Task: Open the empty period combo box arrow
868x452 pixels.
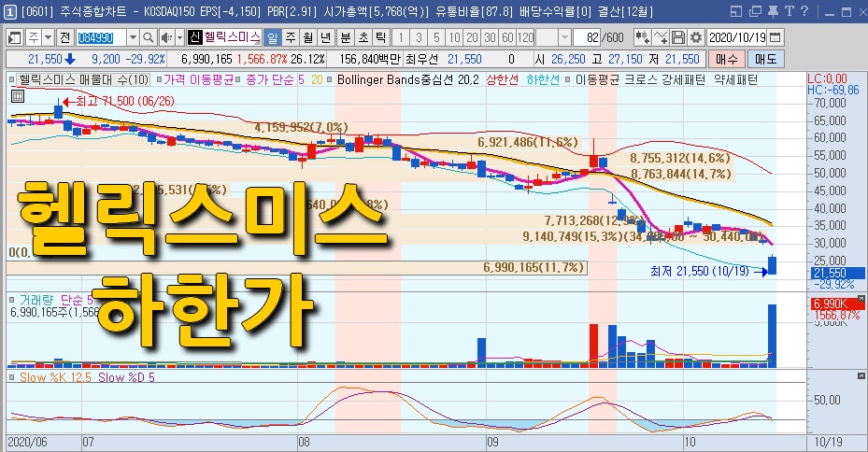Action: click(x=564, y=37)
